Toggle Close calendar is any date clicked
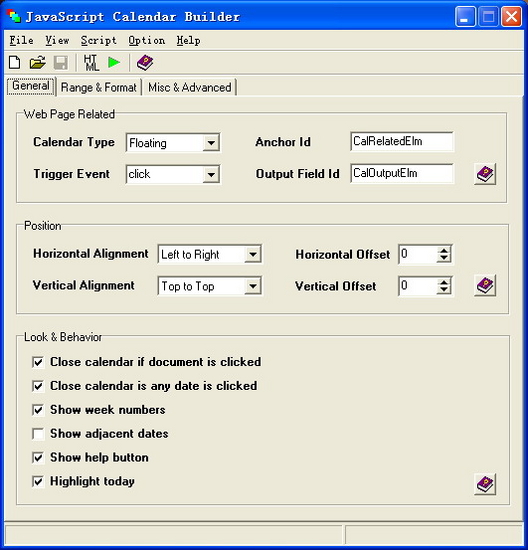This screenshot has width=528, height=550. [38, 386]
